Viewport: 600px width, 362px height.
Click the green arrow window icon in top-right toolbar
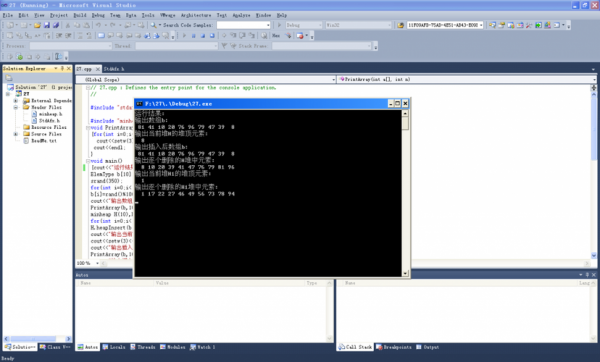coord(538,25)
